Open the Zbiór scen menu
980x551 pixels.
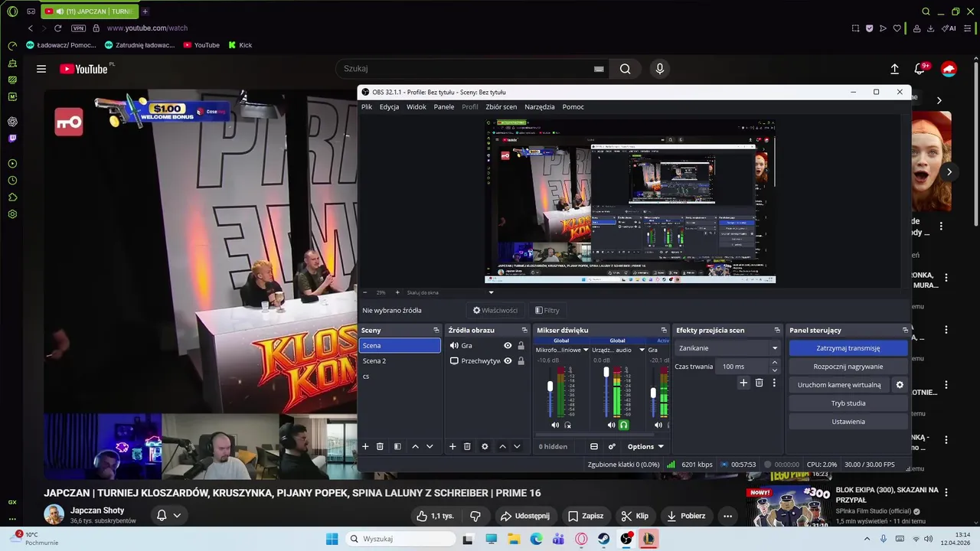501,106
